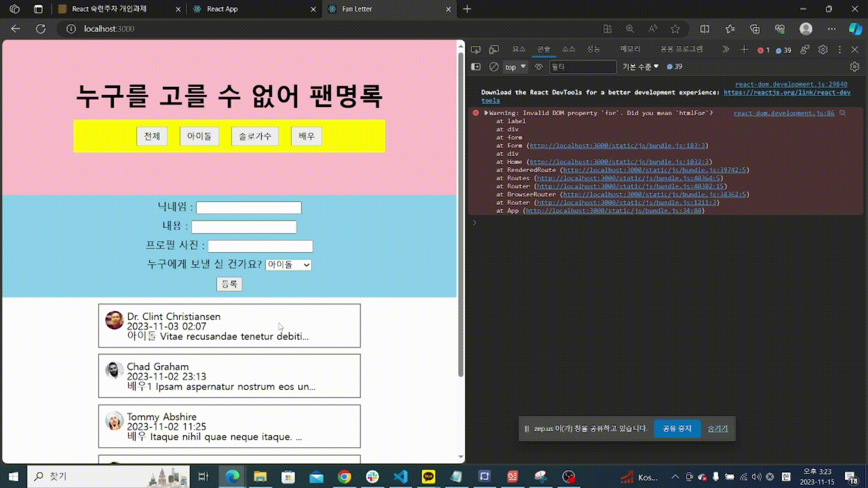Open the 아이돌 recipient select box
The width and height of the screenshot is (868, 488).
288,265
